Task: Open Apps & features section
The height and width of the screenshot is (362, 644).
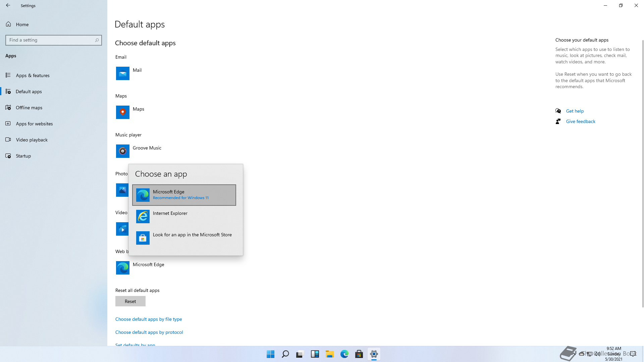Action: 54,75
